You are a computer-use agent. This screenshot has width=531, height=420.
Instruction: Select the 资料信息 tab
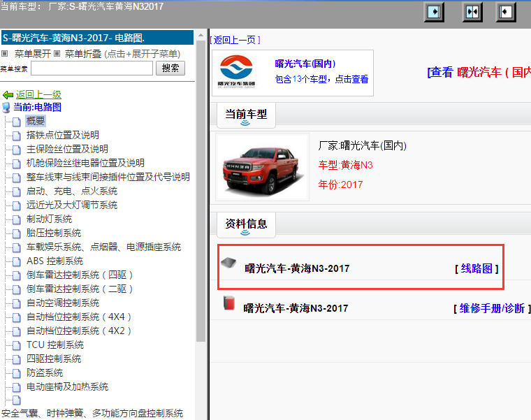[246, 224]
